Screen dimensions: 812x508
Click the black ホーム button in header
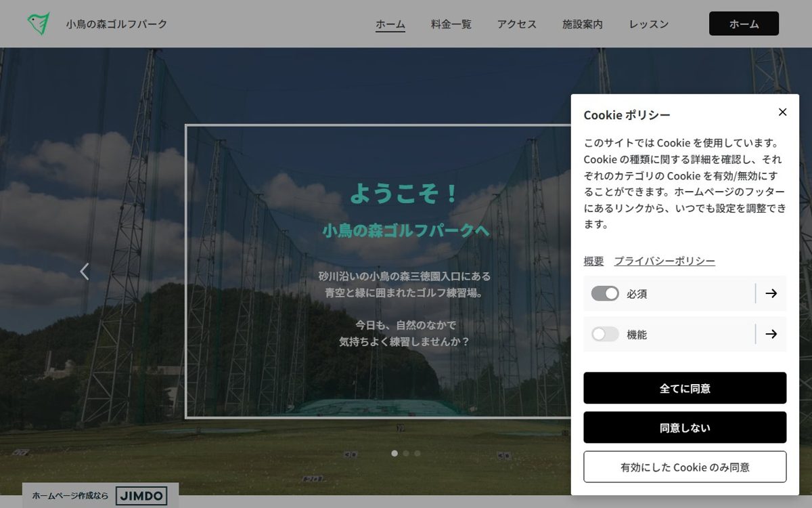(744, 24)
